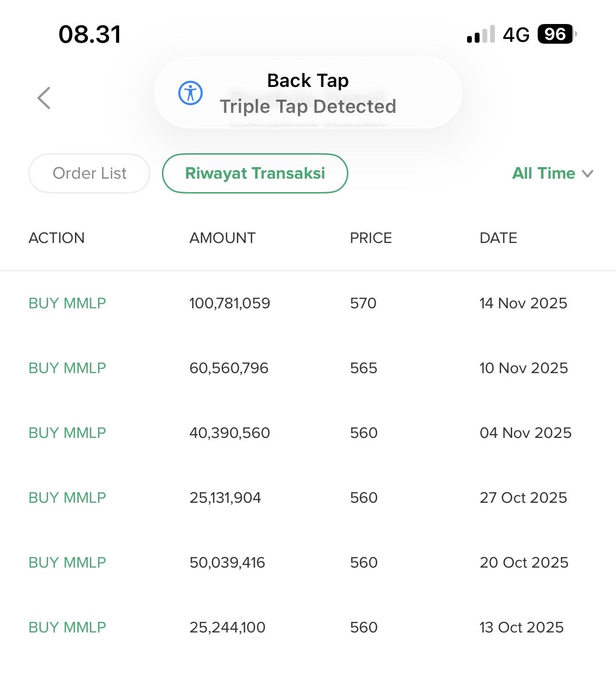This screenshot has height=692, width=616.
Task: Tap the 25,244,100 amount entry
Action: [x=227, y=627]
